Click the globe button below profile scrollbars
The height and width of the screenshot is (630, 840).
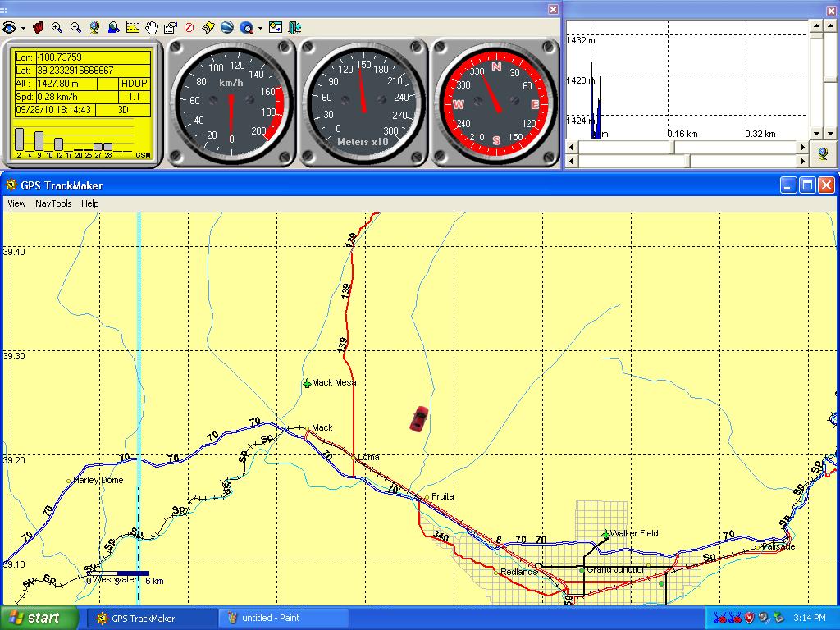(x=824, y=153)
